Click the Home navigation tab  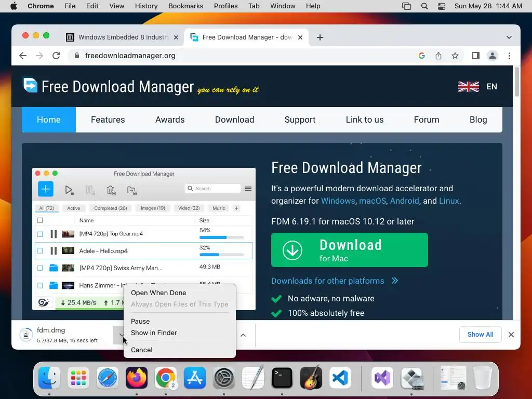click(49, 120)
